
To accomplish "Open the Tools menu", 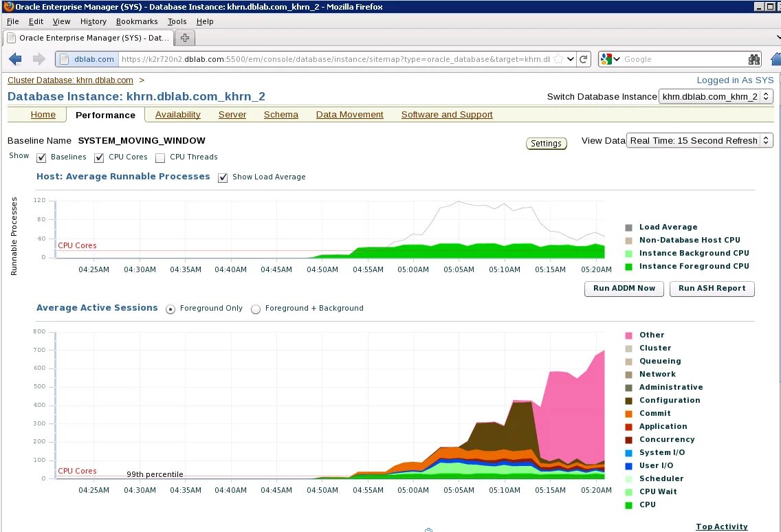I will point(177,21).
